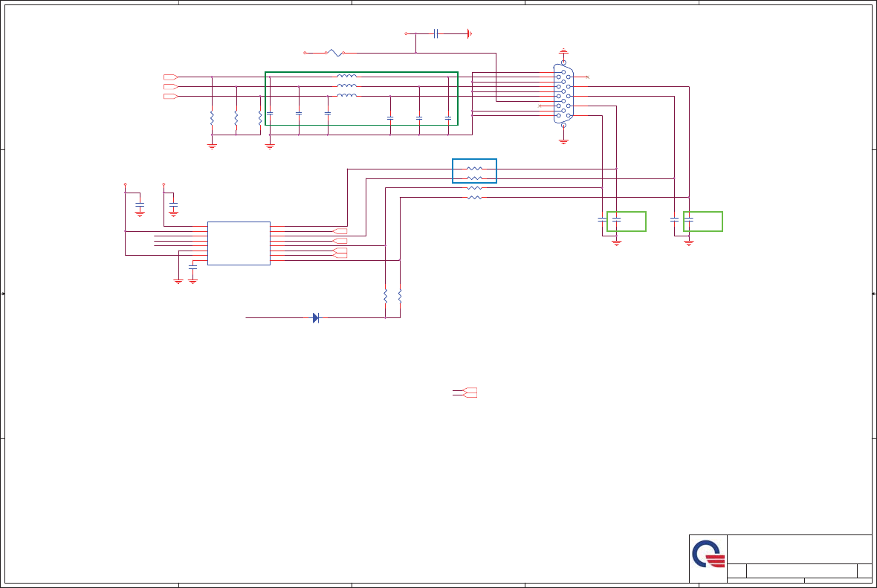This screenshot has width=877, height=588.
Task: Select second power node above the IC
Action: click(x=164, y=184)
